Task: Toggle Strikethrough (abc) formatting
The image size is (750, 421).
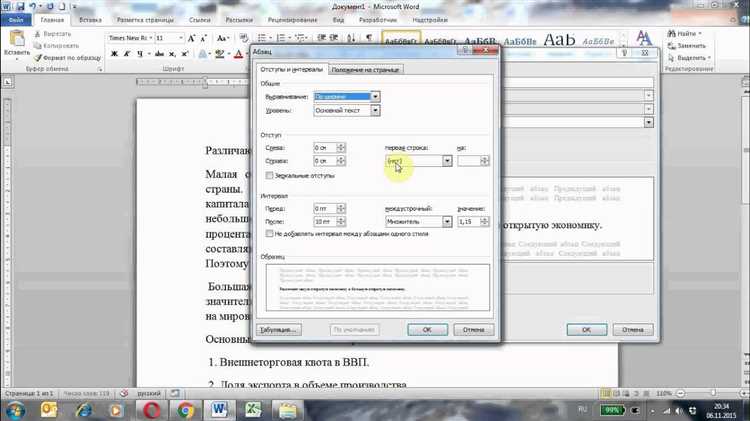Action: (x=159, y=54)
